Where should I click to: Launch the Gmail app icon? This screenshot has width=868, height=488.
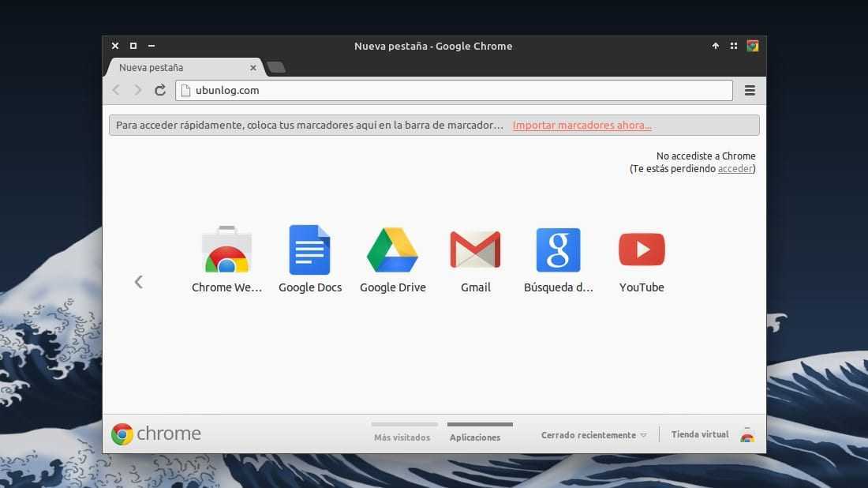(x=476, y=250)
